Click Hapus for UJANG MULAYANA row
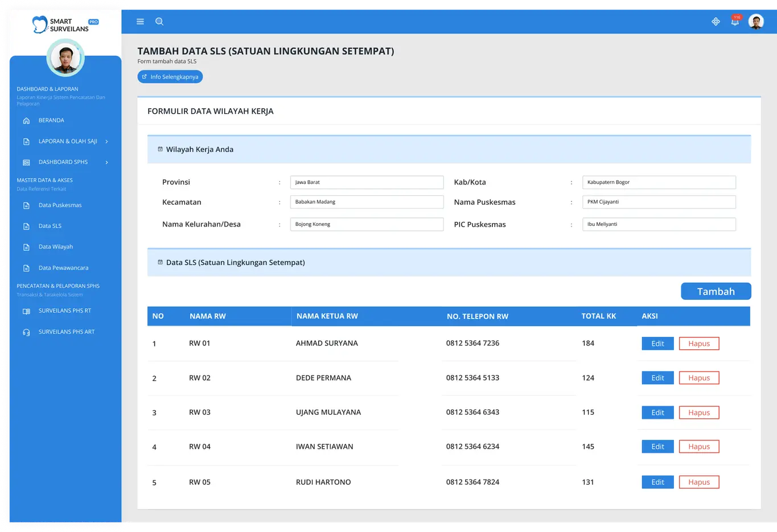Image resolution: width=777 pixels, height=532 pixels. (699, 413)
